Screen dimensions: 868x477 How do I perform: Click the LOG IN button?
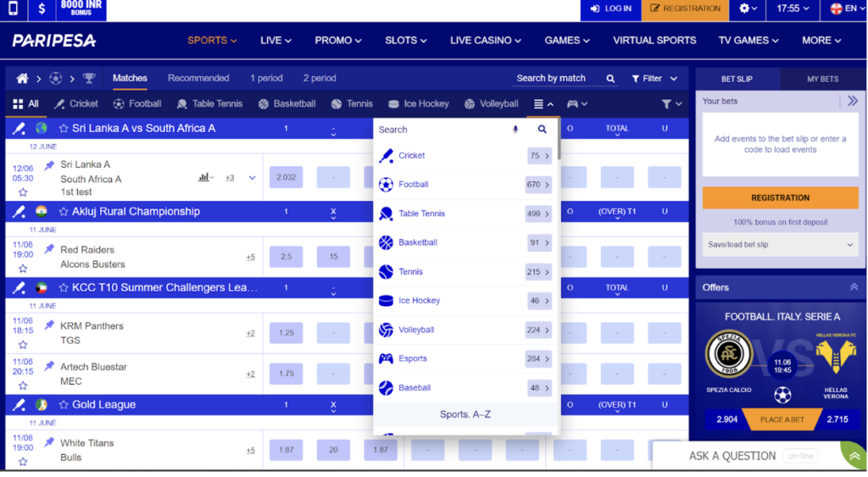610,8
